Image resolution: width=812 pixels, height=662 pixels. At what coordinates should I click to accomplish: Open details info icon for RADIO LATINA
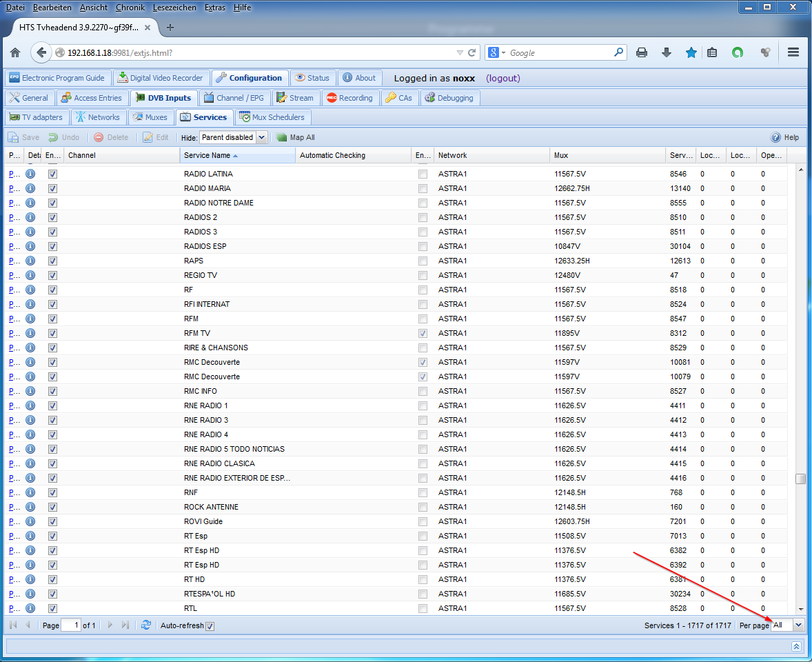(x=30, y=174)
